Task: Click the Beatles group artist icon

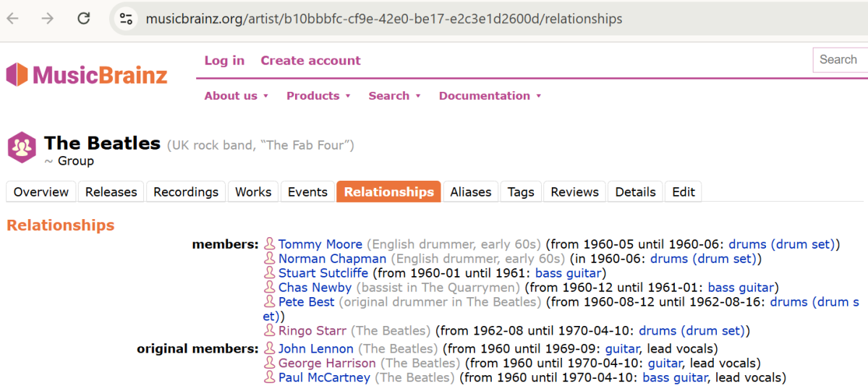Action: point(22,147)
